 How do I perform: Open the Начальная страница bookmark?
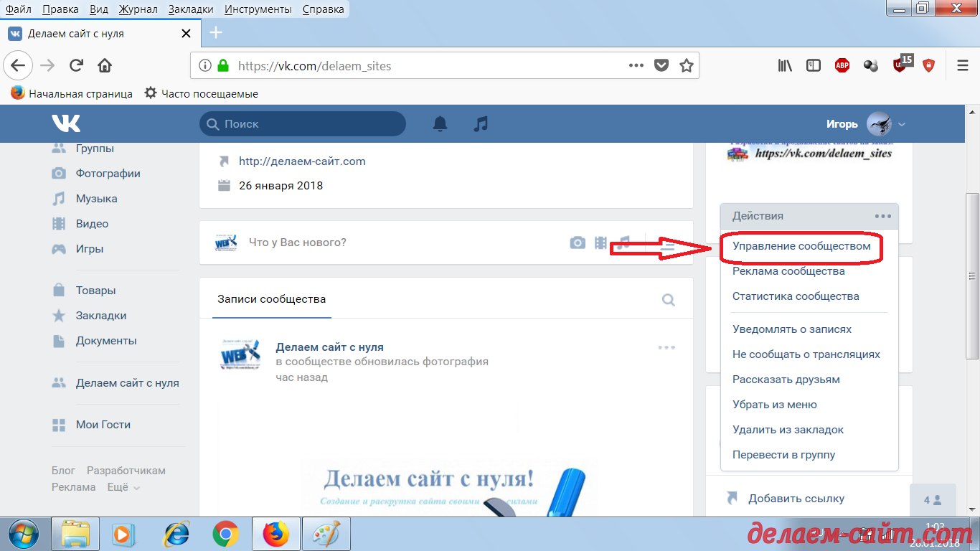[x=72, y=93]
